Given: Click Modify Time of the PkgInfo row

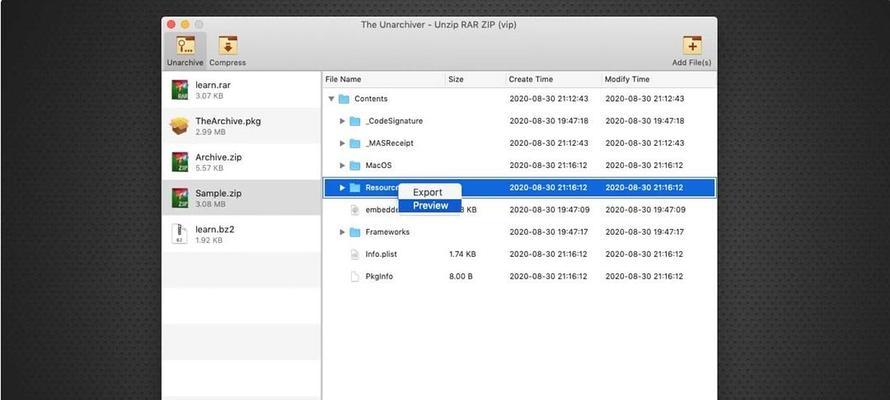Looking at the screenshot, I should point(645,276).
